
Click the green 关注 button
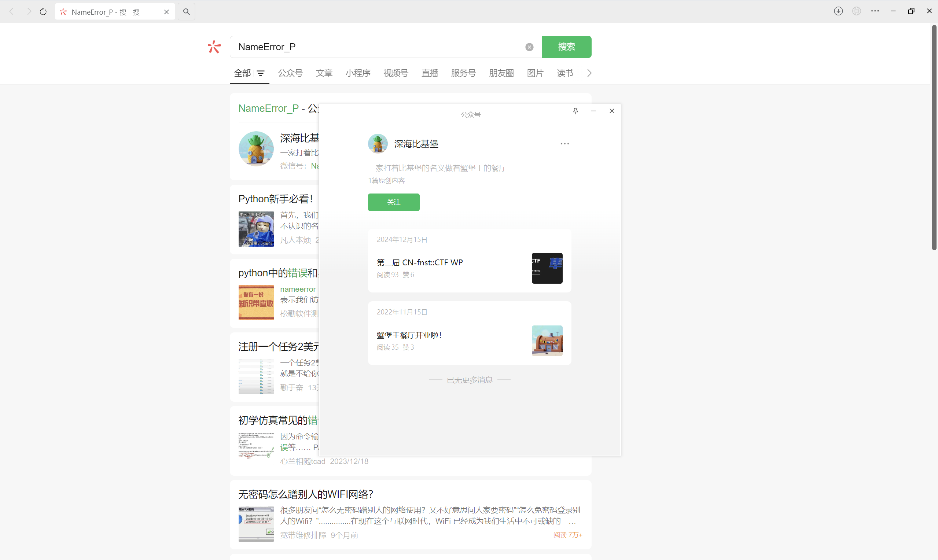coord(394,202)
